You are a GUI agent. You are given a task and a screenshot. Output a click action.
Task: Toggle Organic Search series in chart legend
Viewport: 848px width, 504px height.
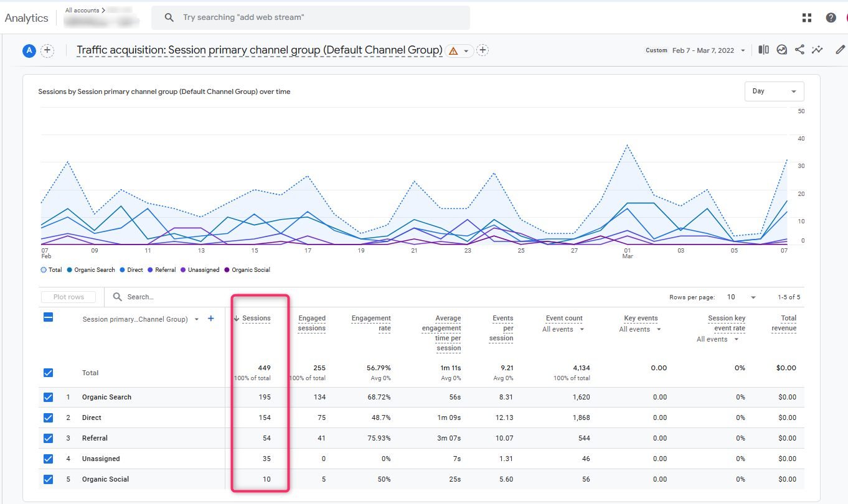pyautogui.click(x=91, y=270)
